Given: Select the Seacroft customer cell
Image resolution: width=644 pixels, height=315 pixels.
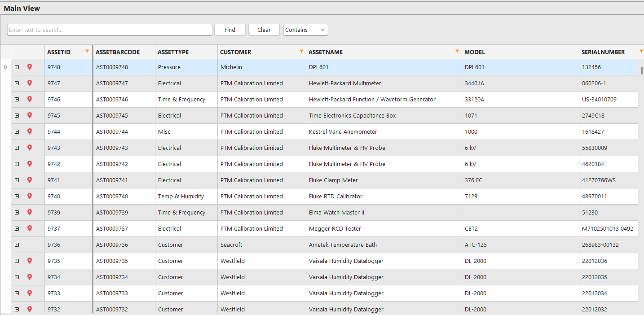Looking at the screenshot, I should (x=262, y=245).
